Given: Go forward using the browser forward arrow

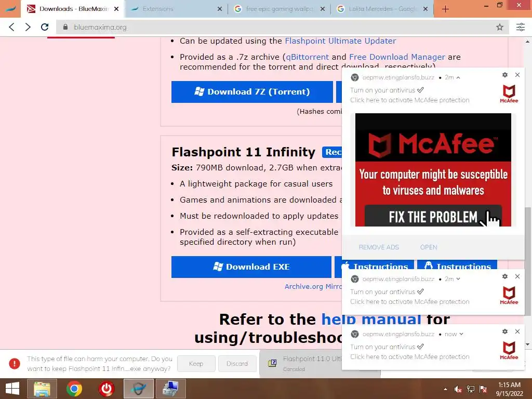Looking at the screenshot, I should (28, 27).
